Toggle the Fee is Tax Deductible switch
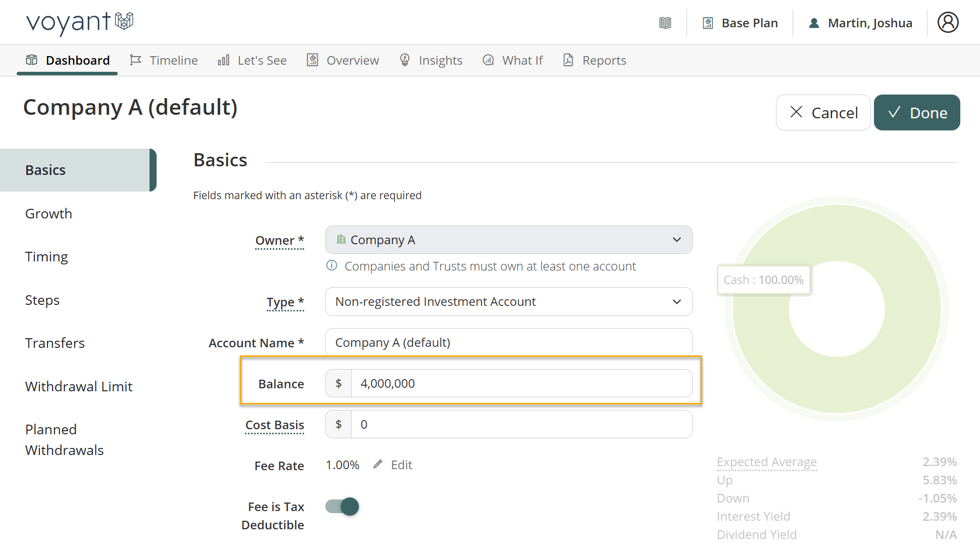Screen dimensions: 980x546 coord(342,507)
